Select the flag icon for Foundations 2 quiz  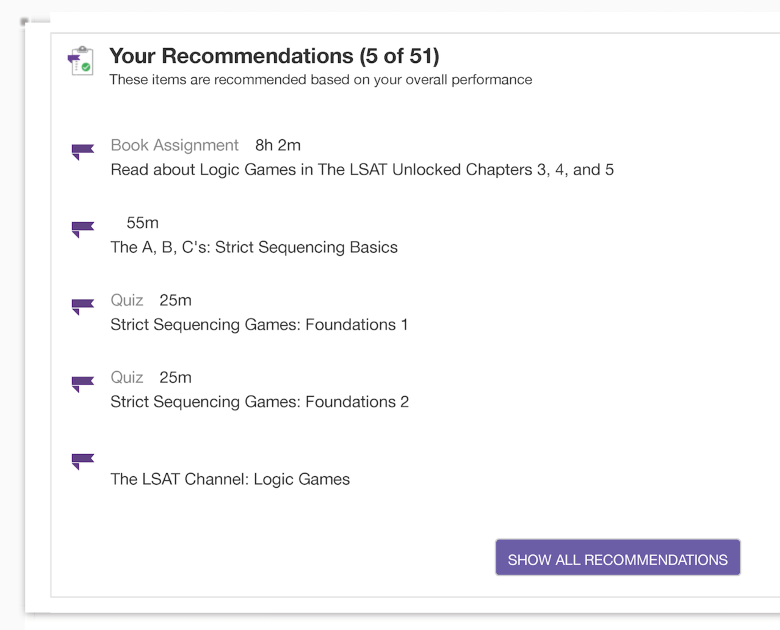[x=82, y=383]
